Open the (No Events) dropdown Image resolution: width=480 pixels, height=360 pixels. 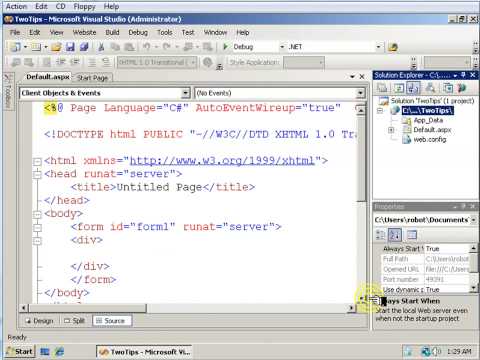[360, 93]
